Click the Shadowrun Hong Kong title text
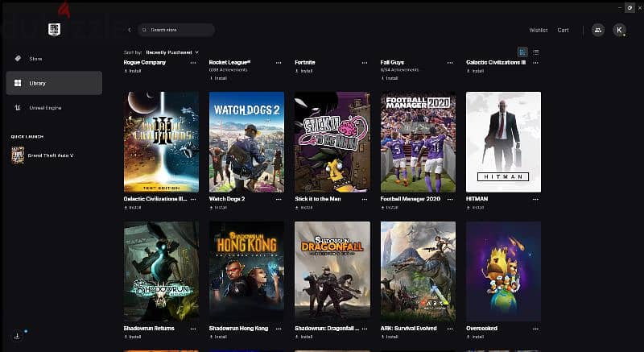Image resolution: width=644 pixels, height=352 pixels. [x=238, y=329]
